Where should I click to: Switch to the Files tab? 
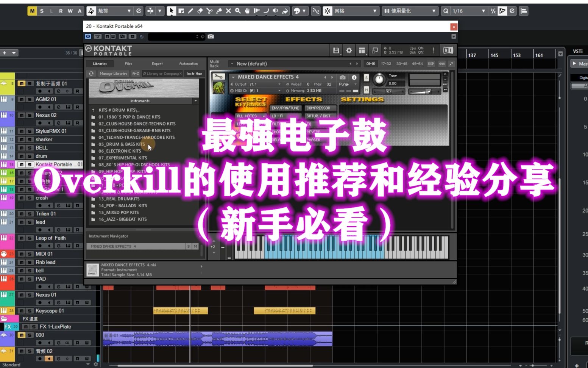[128, 64]
